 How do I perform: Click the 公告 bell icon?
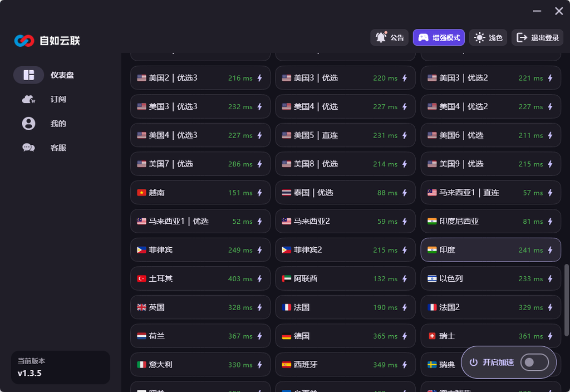point(381,37)
